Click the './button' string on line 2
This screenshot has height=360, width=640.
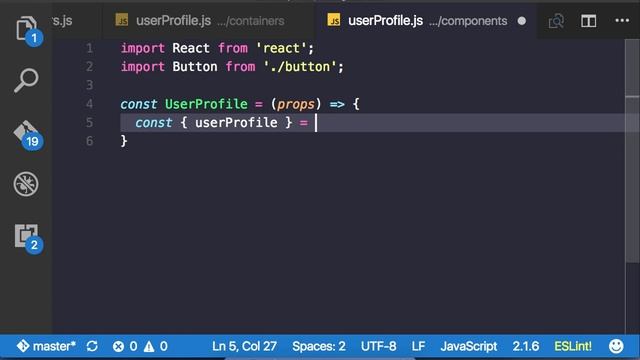[x=300, y=67]
